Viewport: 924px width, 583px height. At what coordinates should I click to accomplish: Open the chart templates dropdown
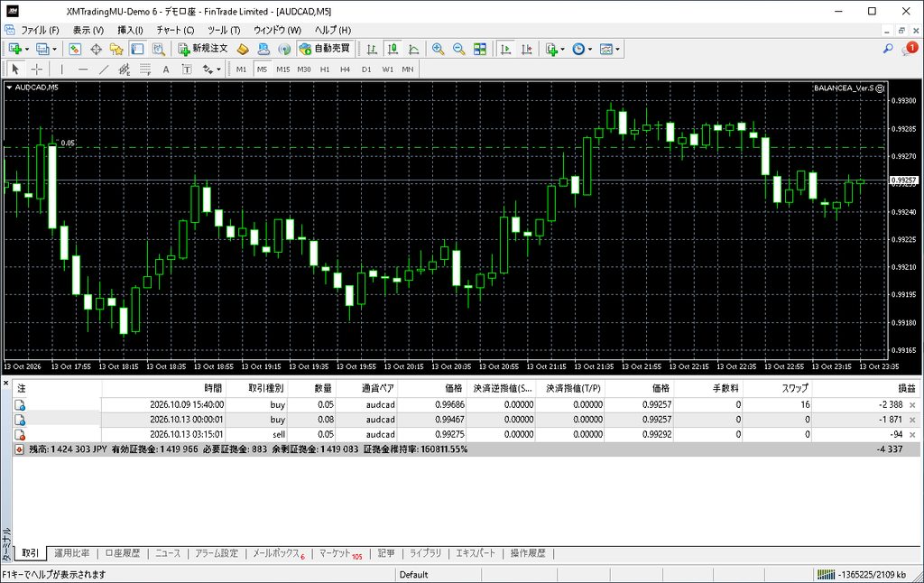point(609,49)
